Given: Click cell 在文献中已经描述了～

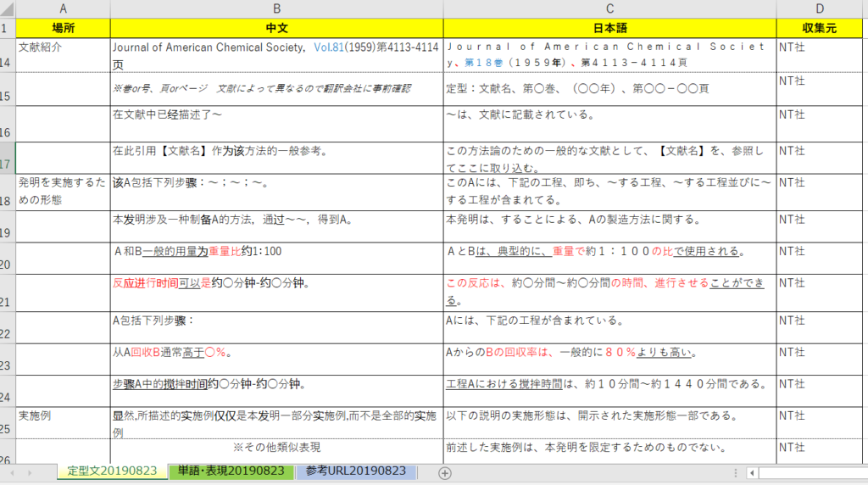Looking at the screenshot, I should (x=277, y=124).
